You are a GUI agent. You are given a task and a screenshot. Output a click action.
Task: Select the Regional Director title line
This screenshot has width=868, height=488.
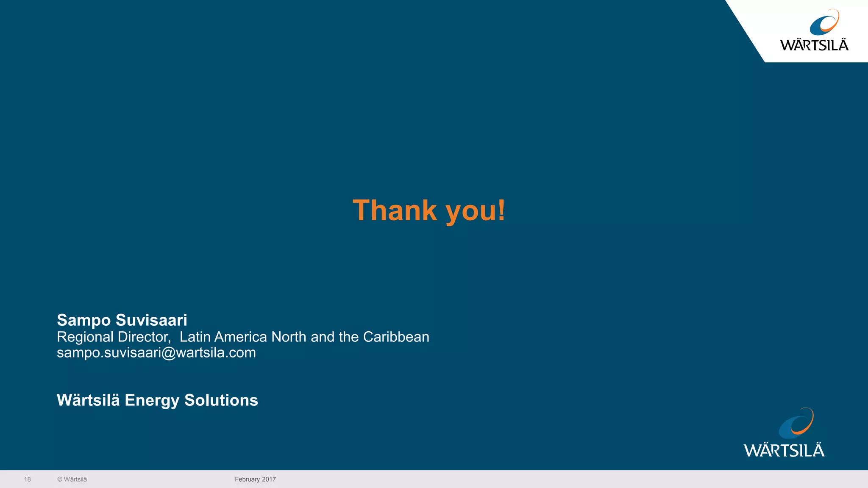(243, 337)
